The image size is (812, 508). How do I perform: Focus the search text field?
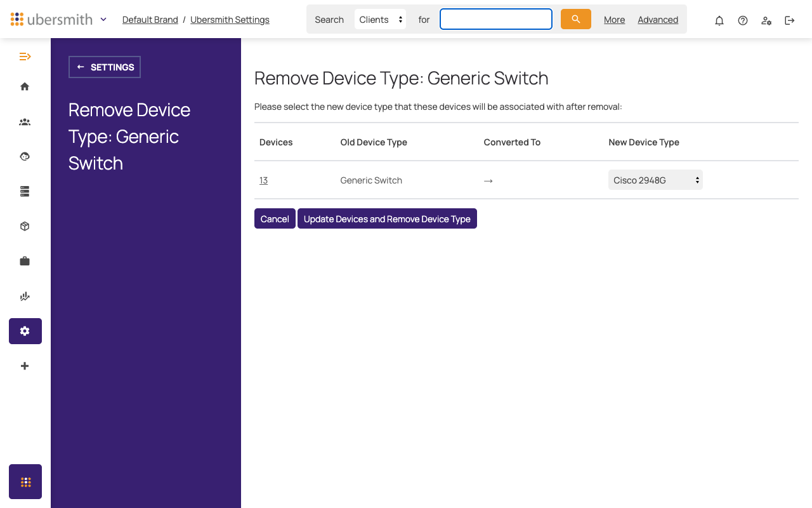[x=496, y=19]
